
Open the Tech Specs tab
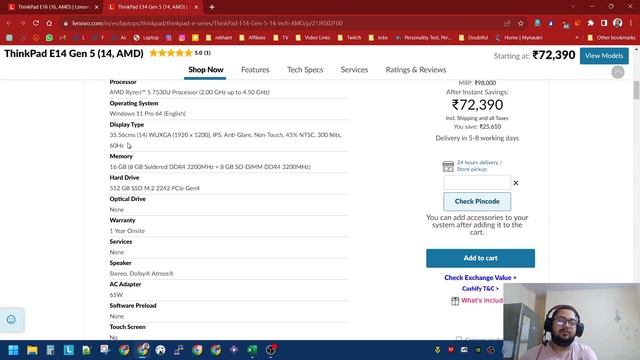pyautogui.click(x=305, y=70)
